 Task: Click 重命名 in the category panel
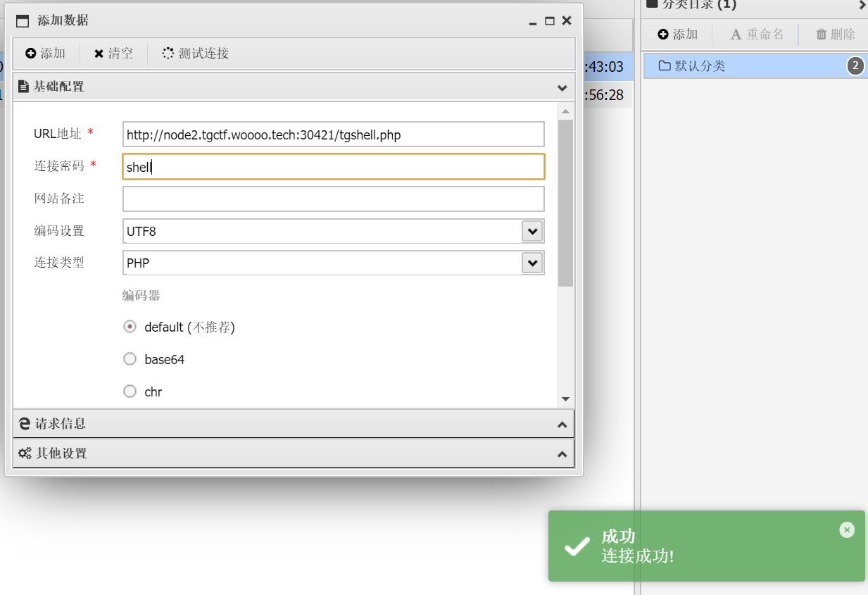(x=756, y=35)
